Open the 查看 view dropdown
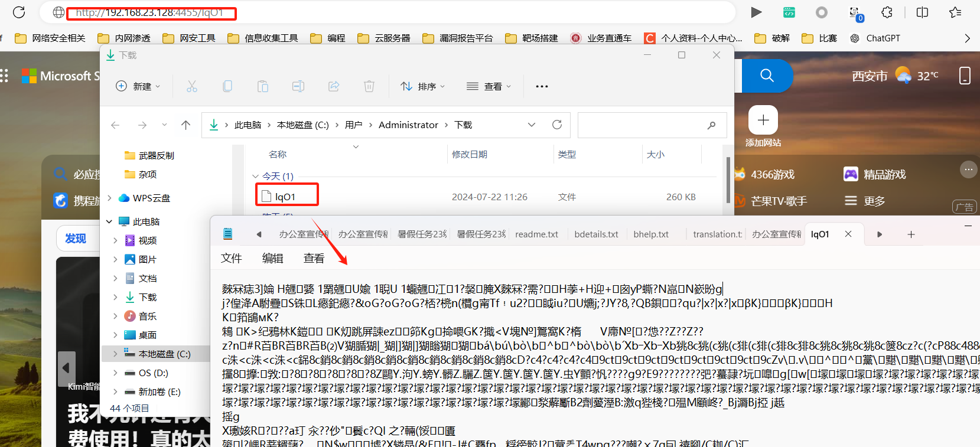The width and height of the screenshot is (980, 447). (x=489, y=86)
